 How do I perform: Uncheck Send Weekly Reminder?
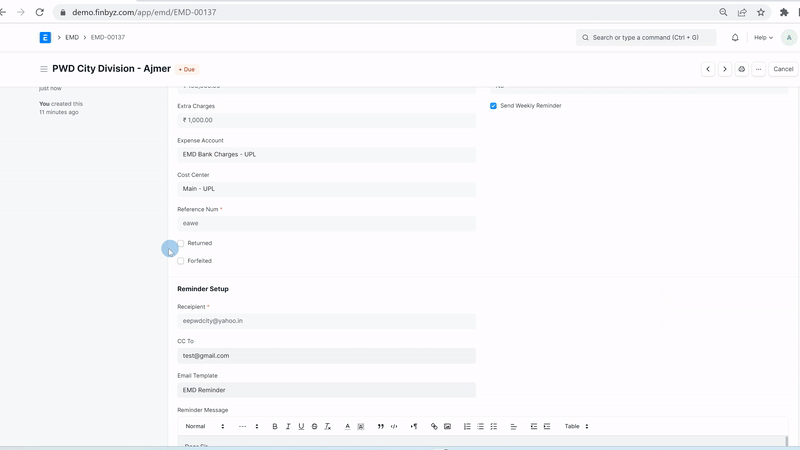click(x=493, y=105)
